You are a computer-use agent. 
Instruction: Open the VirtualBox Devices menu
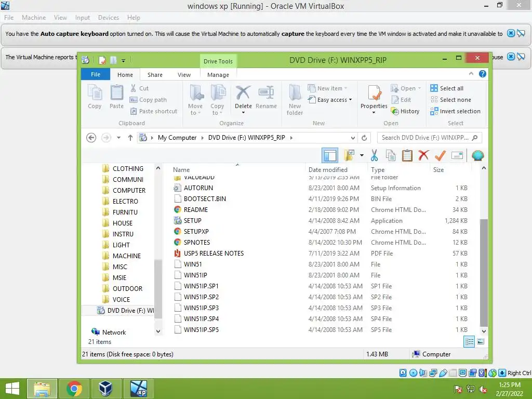click(x=108, y=18)
